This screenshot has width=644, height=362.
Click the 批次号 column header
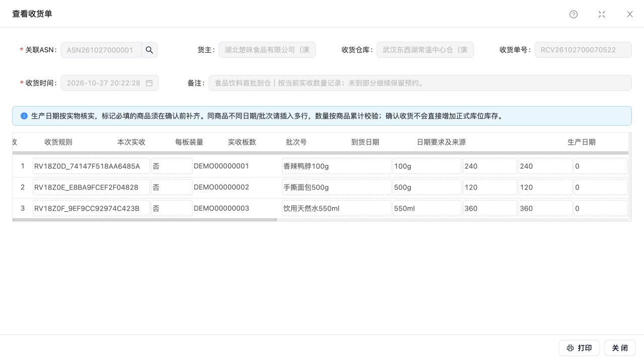(296, 142)
